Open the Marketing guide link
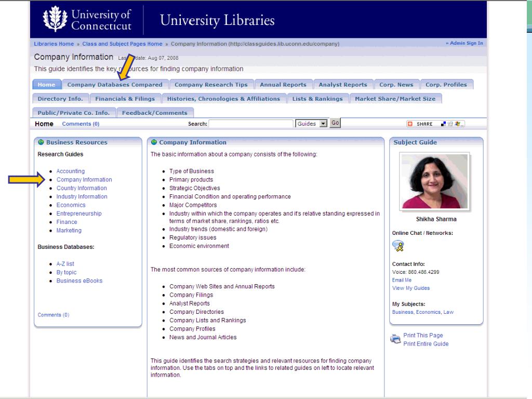Viewport: 532px width, 399px height. point(69,230)
